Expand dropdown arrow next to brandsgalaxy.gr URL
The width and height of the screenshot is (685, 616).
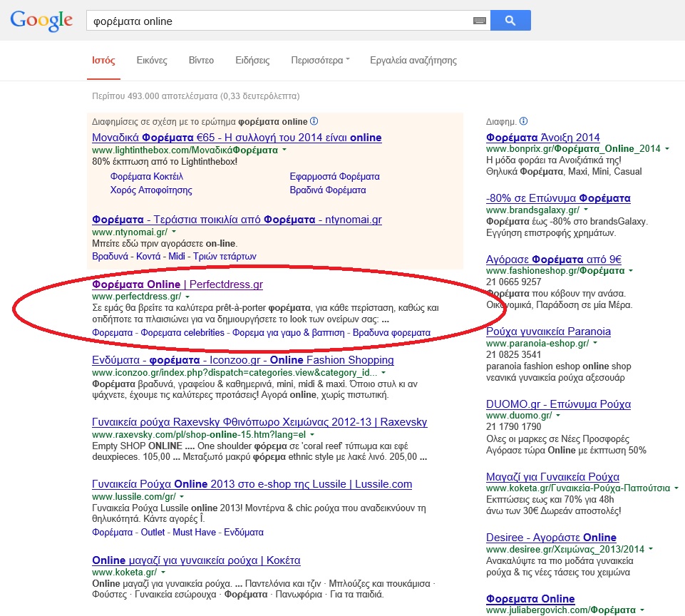(x=586, y=210)
